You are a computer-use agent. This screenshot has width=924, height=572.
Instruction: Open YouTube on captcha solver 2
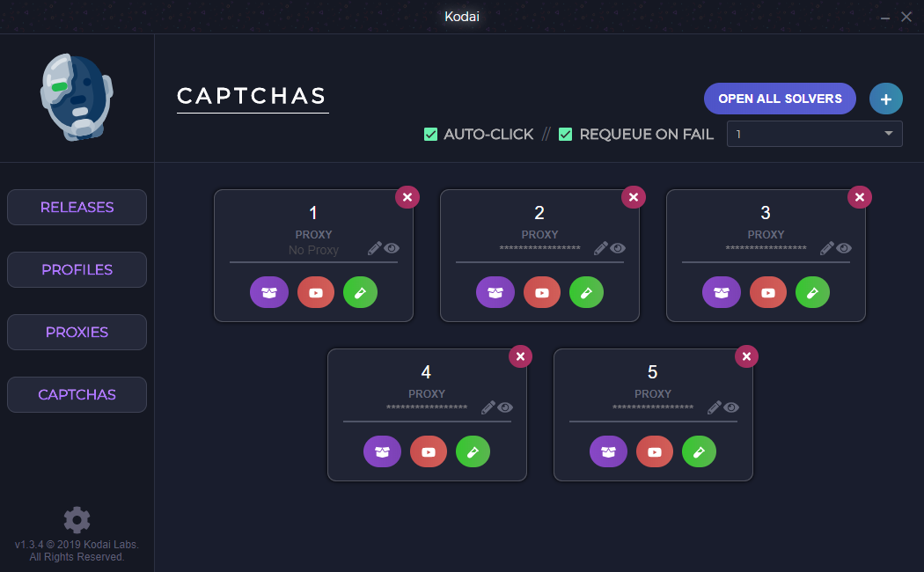pos(542,292)
